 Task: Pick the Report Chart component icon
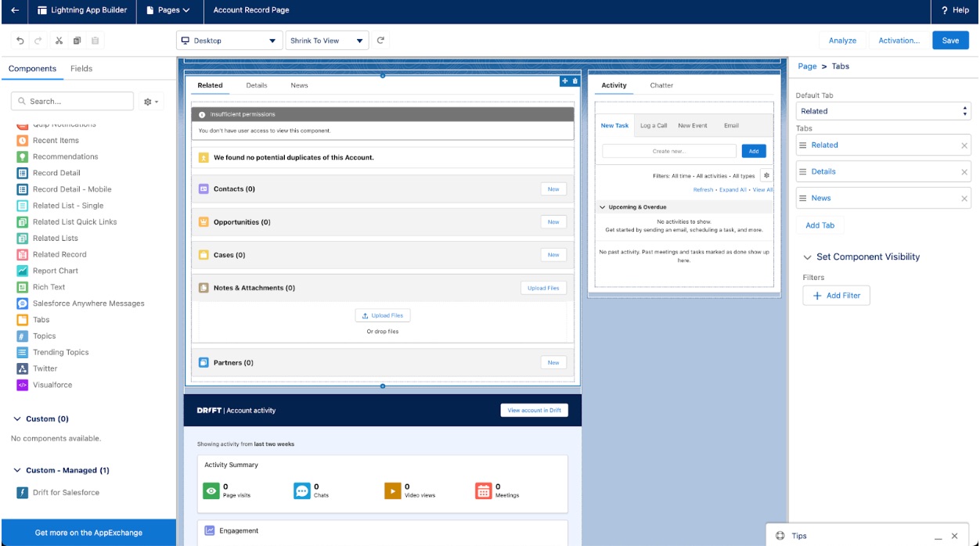(23, 271)
